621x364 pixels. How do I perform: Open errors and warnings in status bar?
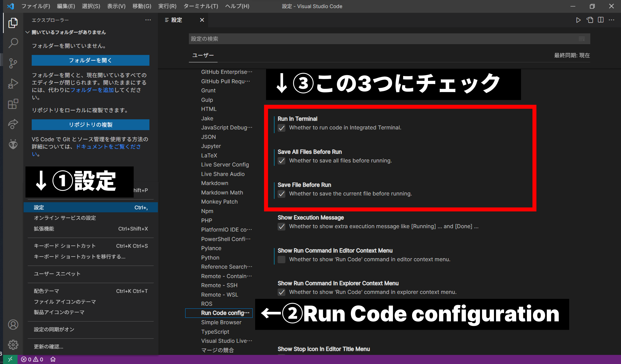pos(32,359)
